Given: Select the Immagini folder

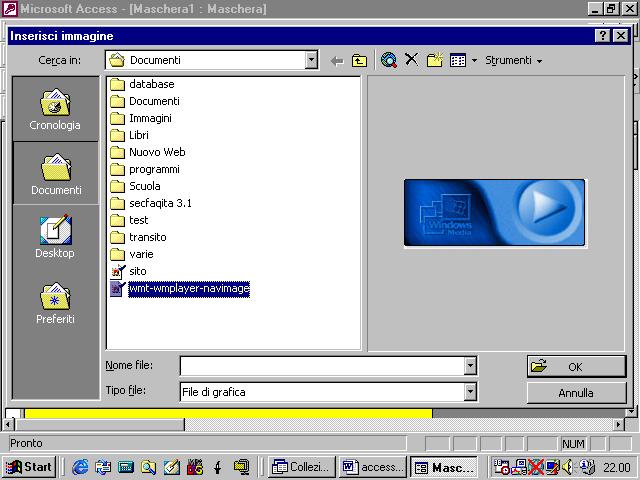Looking at the screenshot, I should click(x=141, y=118).
